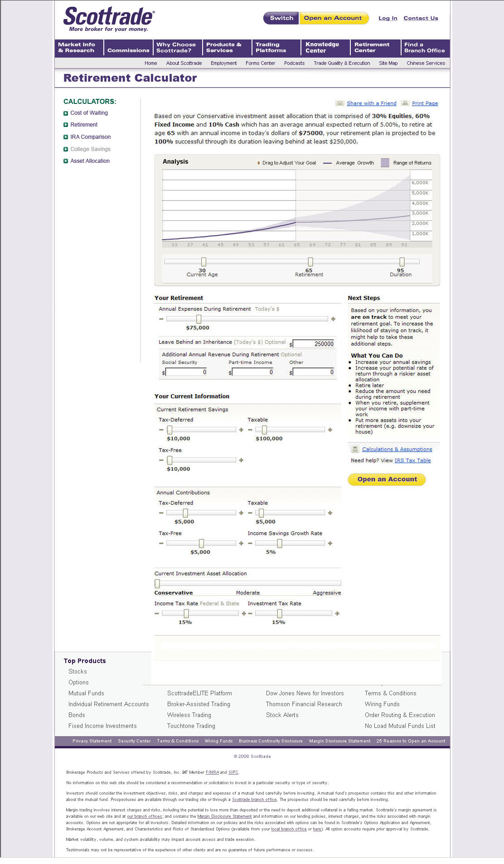Click the Log In link
This screenshot has width=504, height=864.
click(388, 18)
